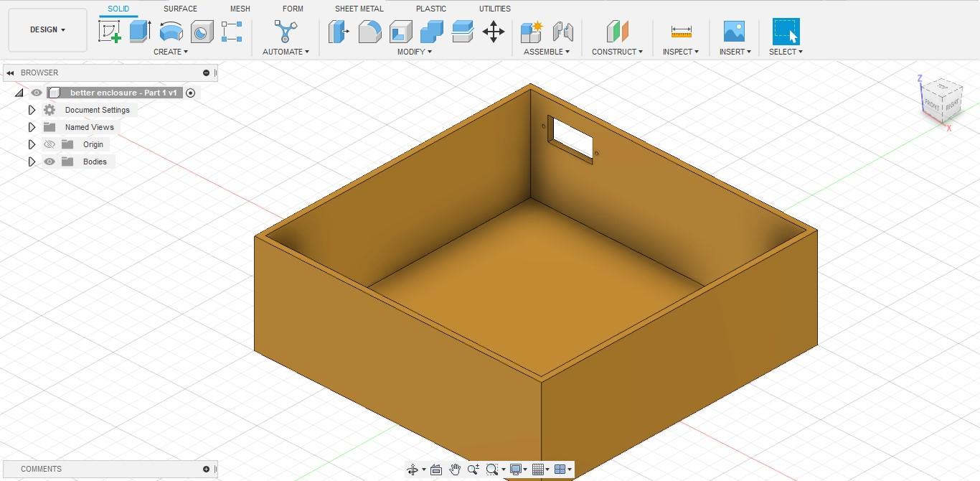
Task: Click the Offset Plane construct icon
Action: pos(617,32)
